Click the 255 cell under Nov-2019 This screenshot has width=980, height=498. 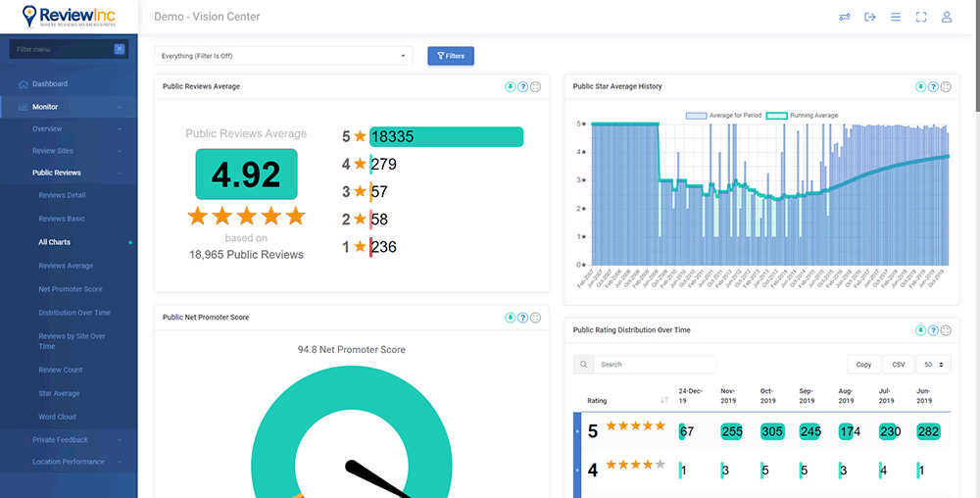(x=731, y=431)
